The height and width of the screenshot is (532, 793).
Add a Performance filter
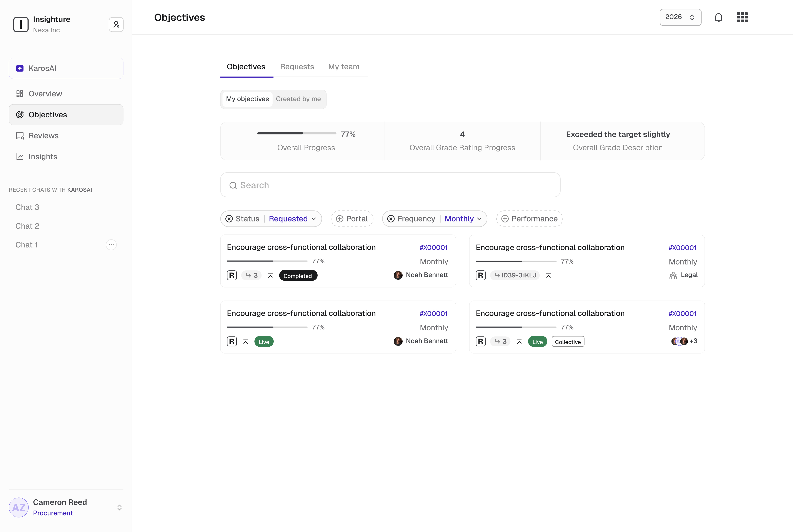point(529,219)
